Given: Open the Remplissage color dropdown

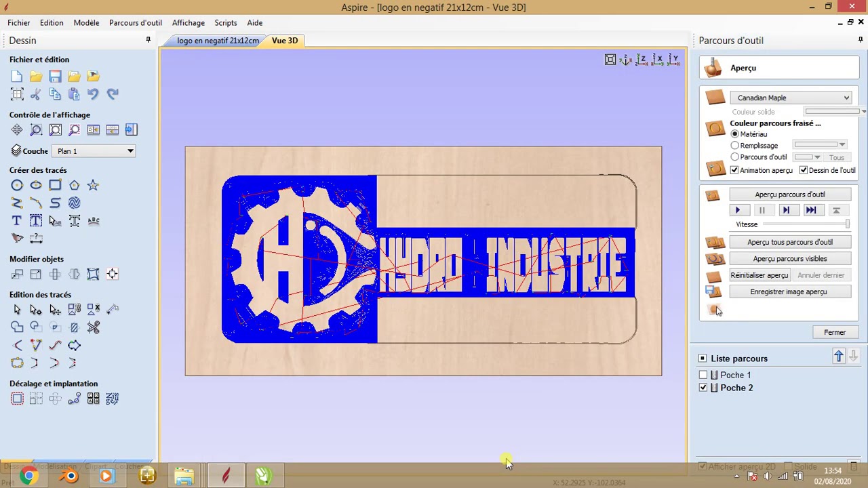Looking at the screenshot, I should tap(821, 144).
